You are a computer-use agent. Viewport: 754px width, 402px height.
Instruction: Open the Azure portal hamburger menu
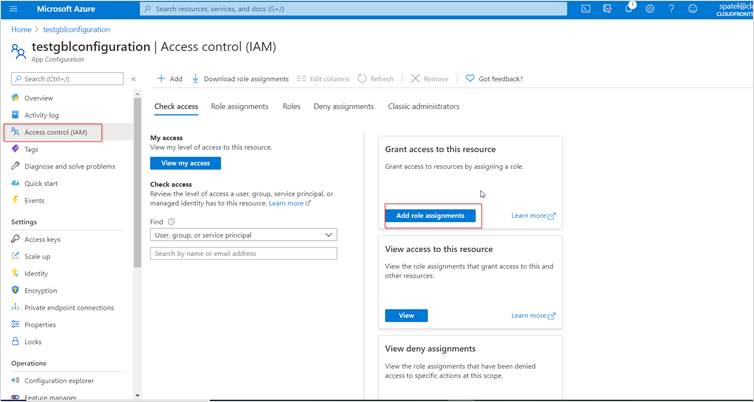(x=14, y=9)
